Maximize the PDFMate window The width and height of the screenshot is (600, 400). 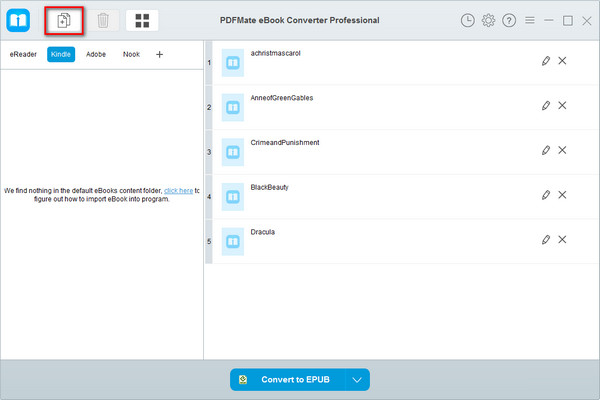coord(568,20)
